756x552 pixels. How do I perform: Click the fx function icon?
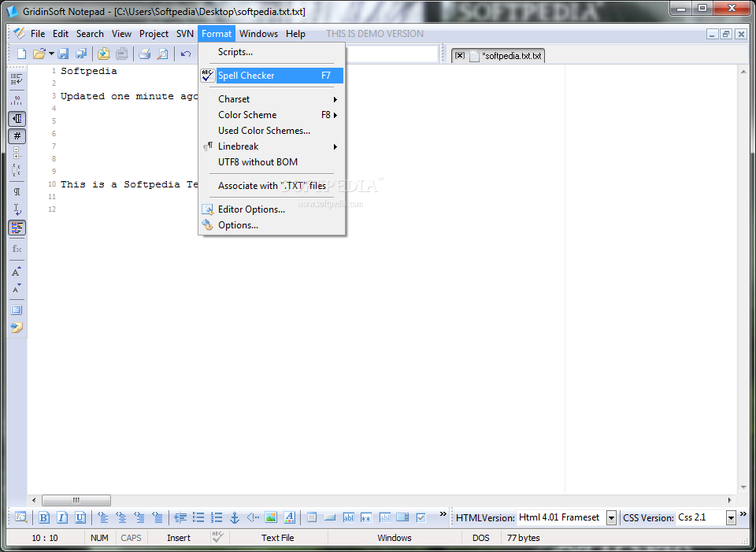tap(17, 249)
